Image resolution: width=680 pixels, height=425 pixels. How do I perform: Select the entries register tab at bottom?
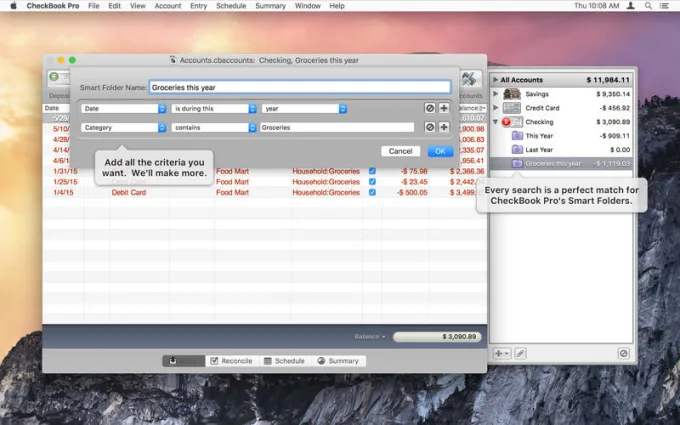(x=184, y=361)
